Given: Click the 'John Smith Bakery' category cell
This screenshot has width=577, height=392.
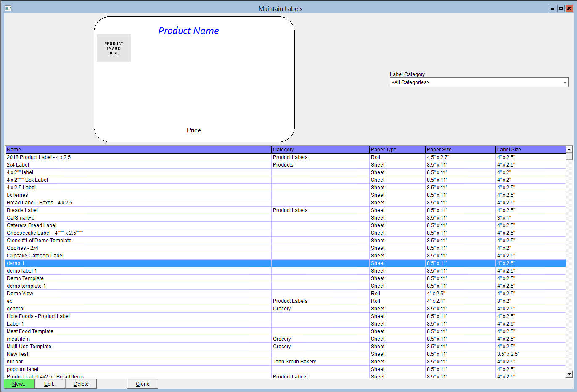Looking at the screenshot, I should (x=320, y=362).
